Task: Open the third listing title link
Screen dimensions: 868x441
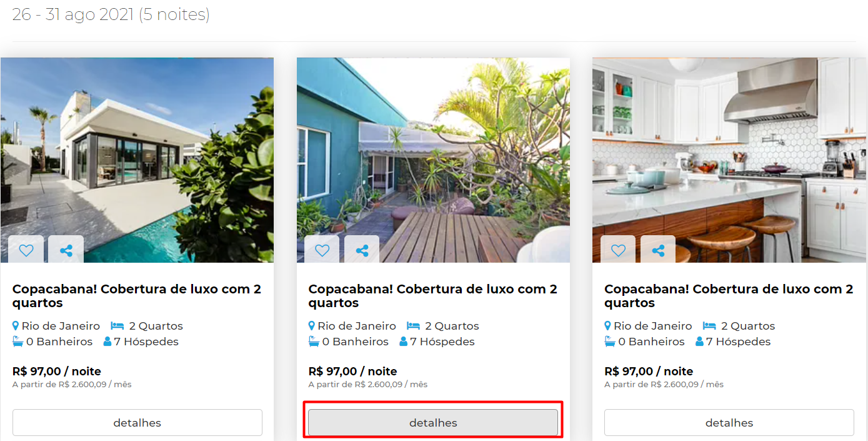Action: point(729,296)
